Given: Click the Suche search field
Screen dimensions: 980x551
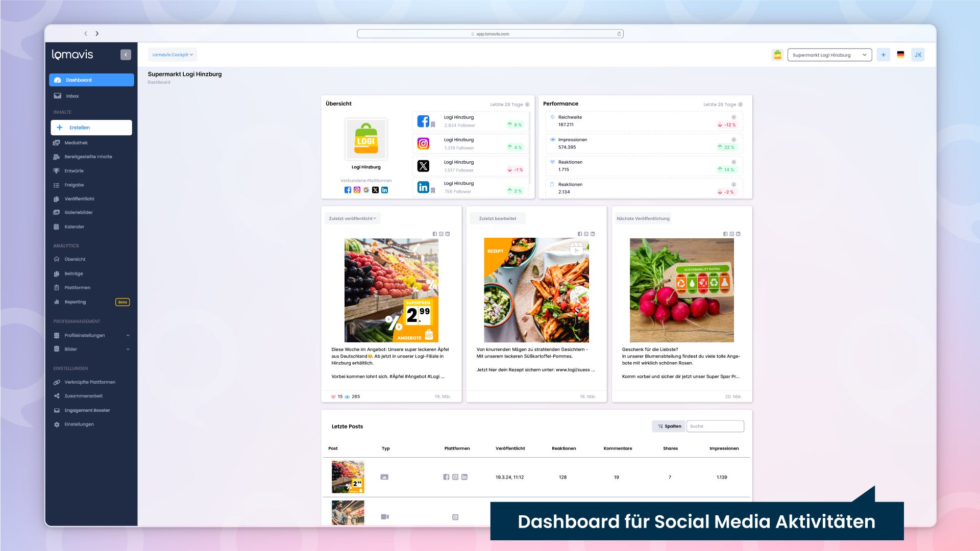Looking at the screenshot, I should (x=715, y=426).
